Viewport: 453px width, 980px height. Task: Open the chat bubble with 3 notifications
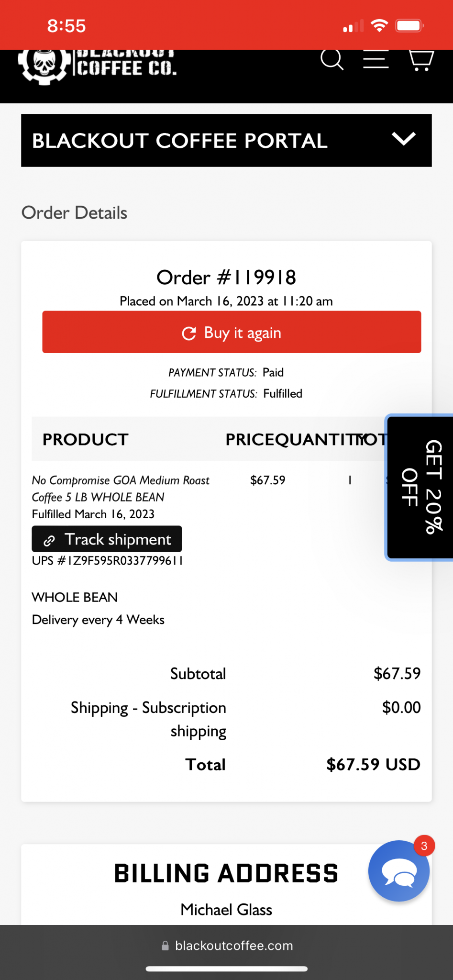tap(399, 870)
